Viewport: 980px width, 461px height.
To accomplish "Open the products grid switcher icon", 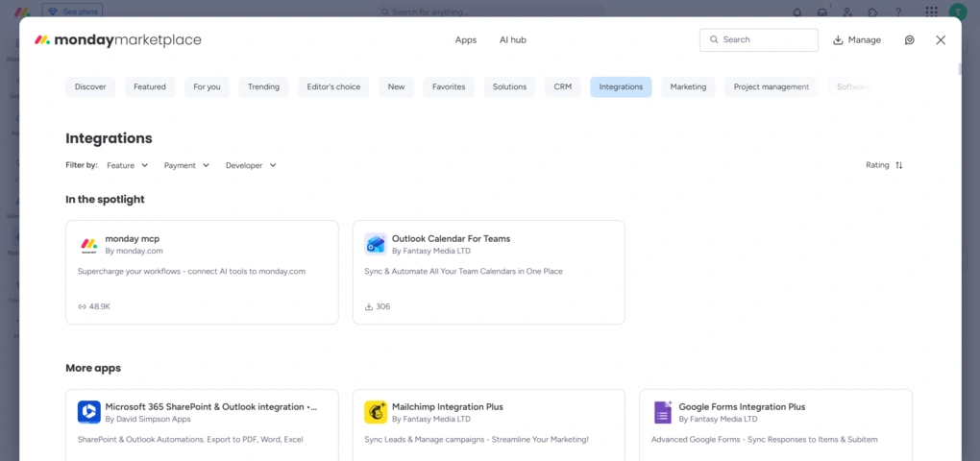I will (931, 12).
